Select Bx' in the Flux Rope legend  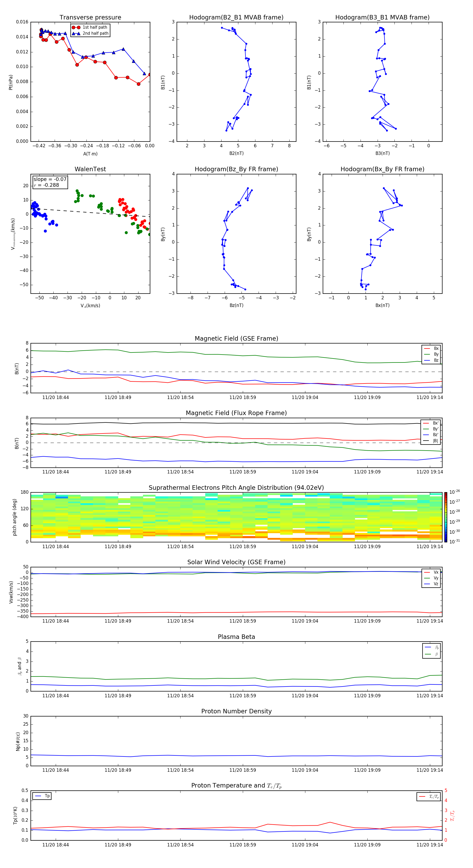coord(431,423)
